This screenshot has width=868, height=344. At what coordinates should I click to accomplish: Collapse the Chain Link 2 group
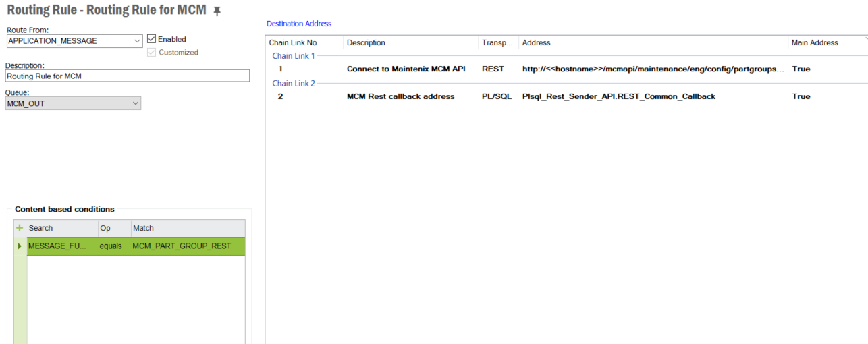click(293, 84)
